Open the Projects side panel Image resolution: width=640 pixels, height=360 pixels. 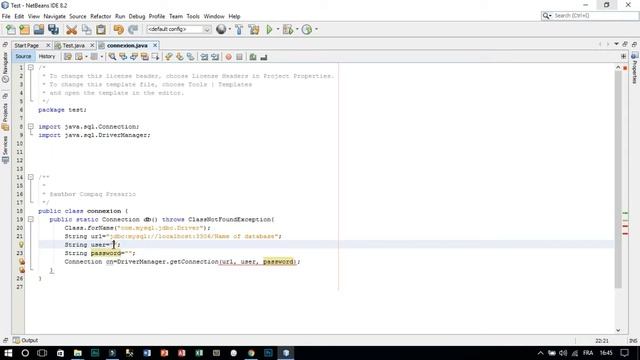[5, 116]
